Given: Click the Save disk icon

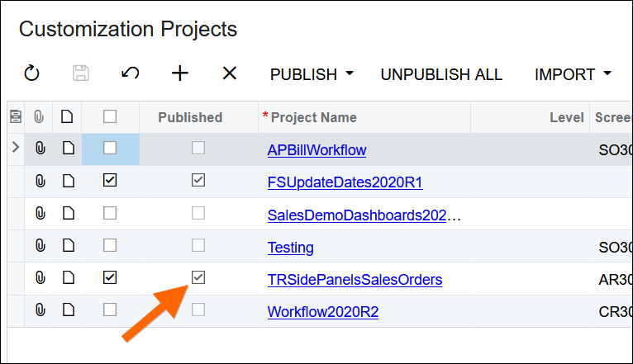Looking at the screenshot, I should 81,74.
